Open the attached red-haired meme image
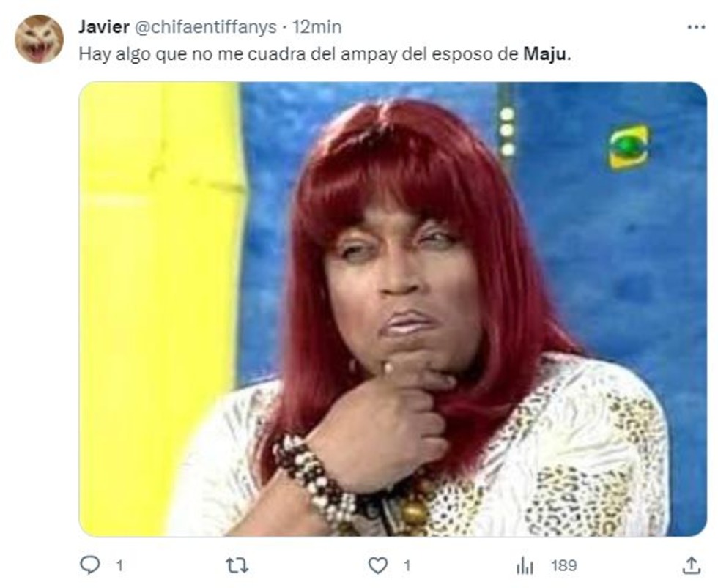The image size is (718, 588). point(393,309)
